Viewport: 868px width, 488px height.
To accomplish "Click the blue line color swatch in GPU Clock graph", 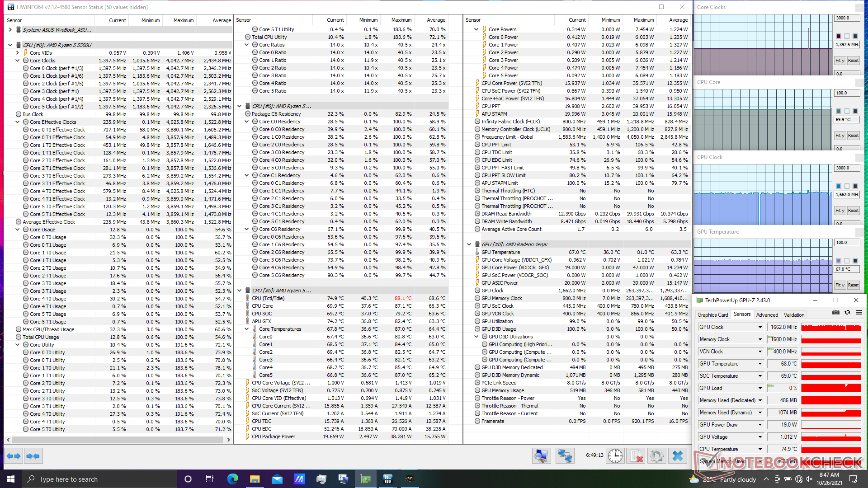I will coord(839,186).
